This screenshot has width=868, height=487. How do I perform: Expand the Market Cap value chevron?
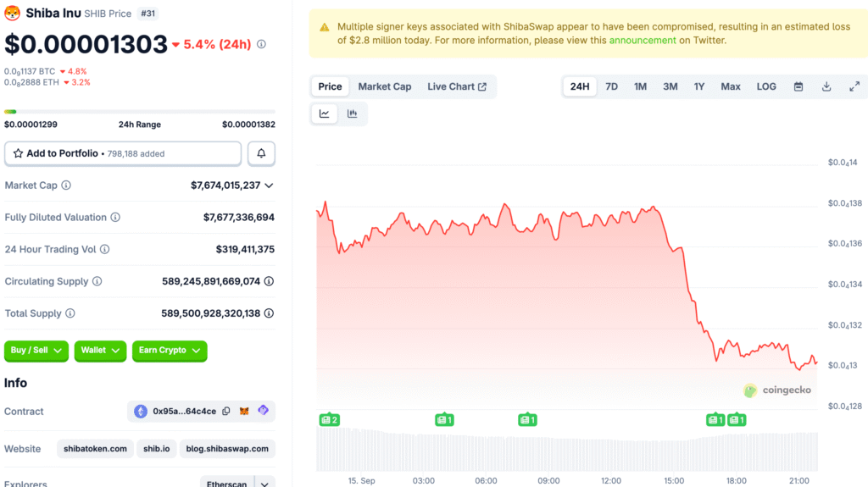[269, 185]
